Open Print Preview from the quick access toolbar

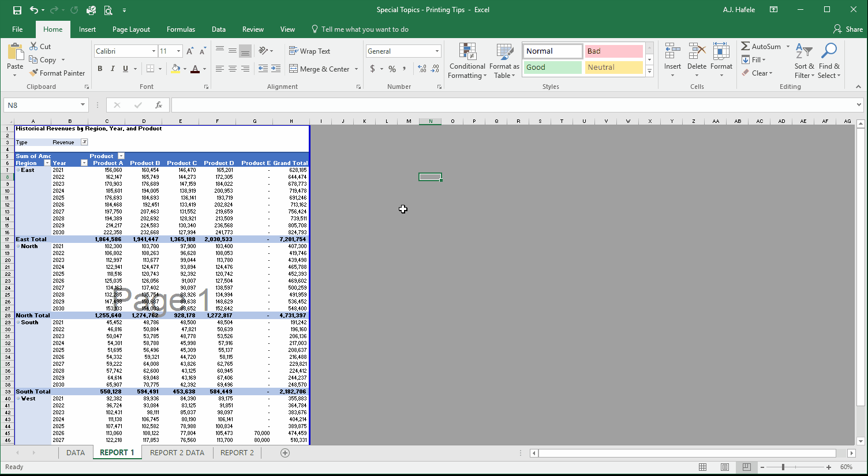pyautogui.click(x=108, y=10)
